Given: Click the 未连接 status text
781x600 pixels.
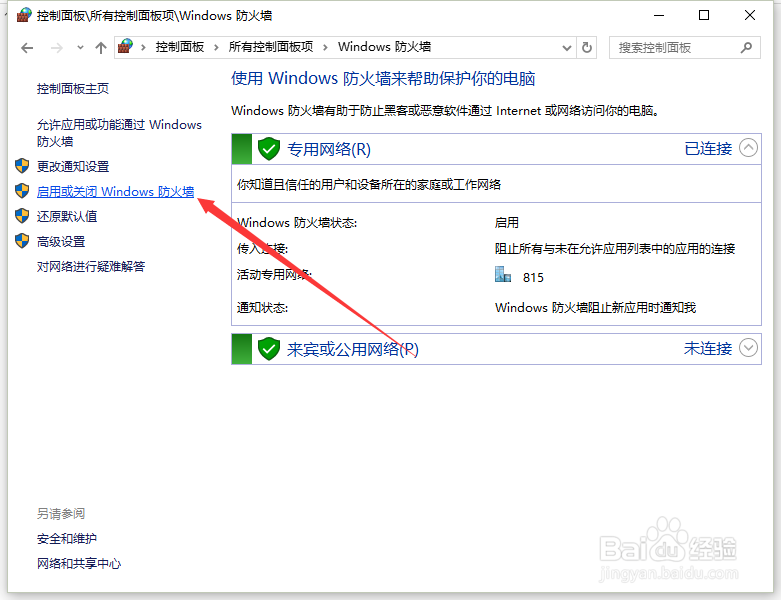Looking at the screenshot, I should [x=708, y=348].
